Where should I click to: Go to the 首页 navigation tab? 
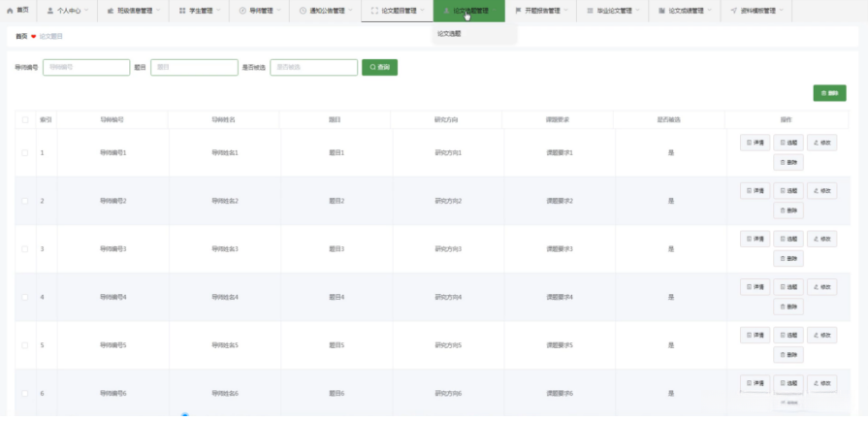click(18, 11)
